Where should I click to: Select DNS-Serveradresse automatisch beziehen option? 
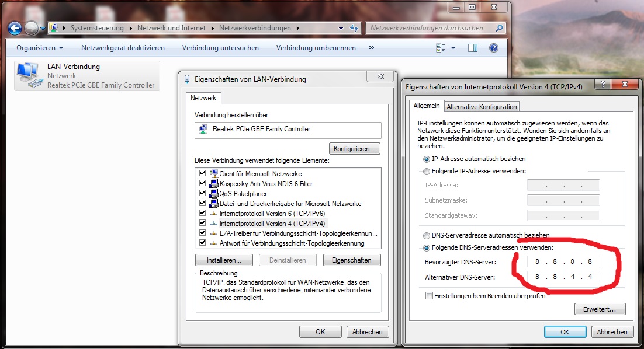coord(427,235)
